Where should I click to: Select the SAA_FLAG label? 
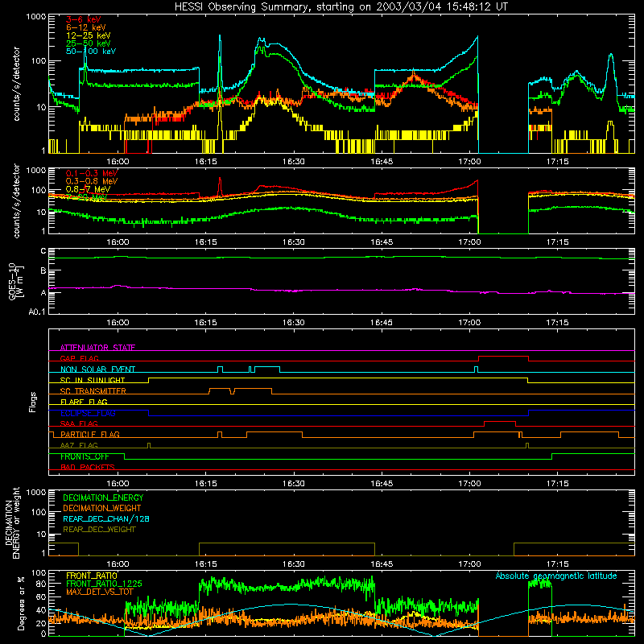click(x=79, y=423)
